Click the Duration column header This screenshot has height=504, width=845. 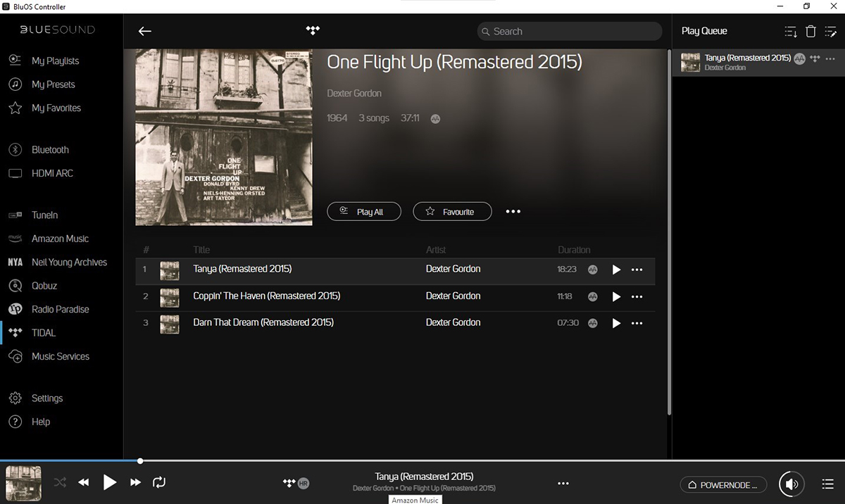click(574, 250)
